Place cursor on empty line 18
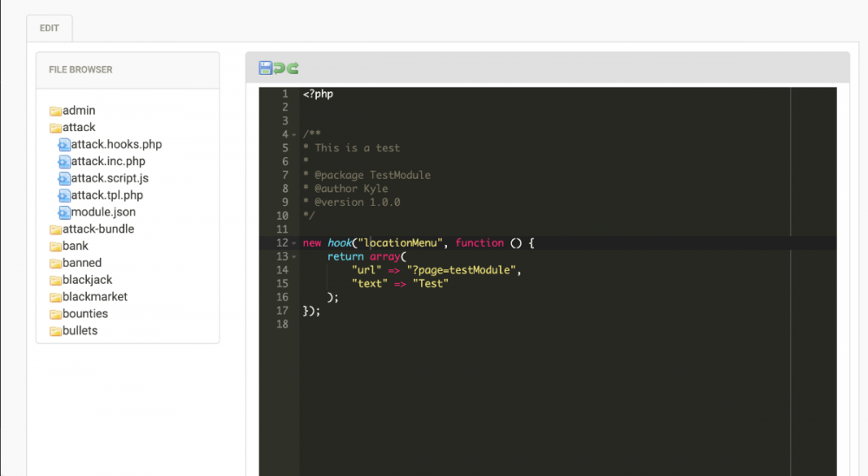868x476 pixels. [434, 324]
